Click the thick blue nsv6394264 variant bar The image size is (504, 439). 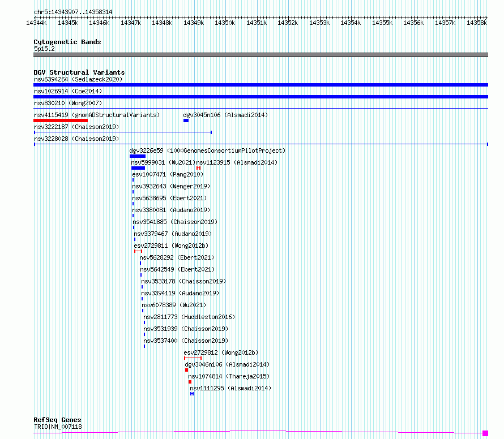point(260,85)
